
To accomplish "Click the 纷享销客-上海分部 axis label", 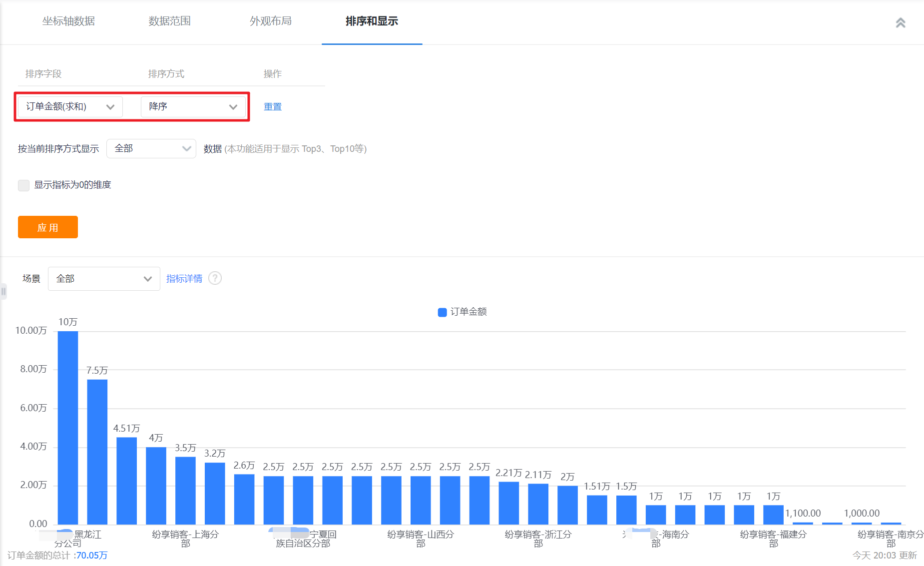I will [185, 539].
